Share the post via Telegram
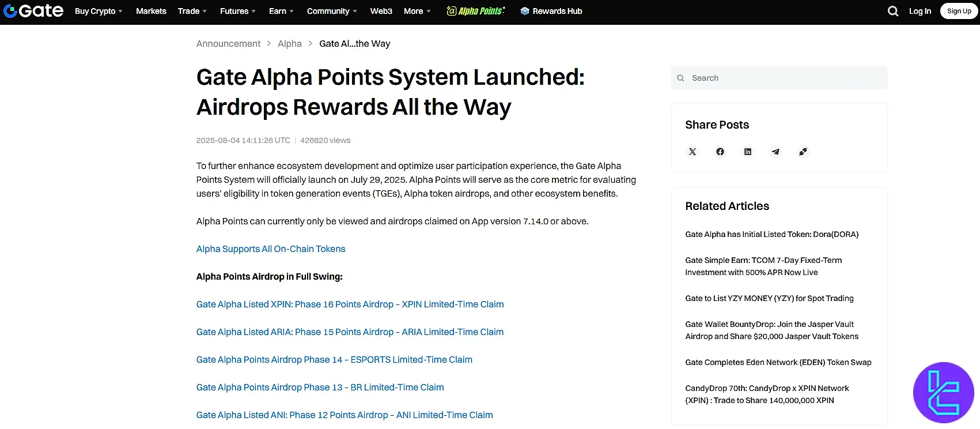 (x=775, y=152)
